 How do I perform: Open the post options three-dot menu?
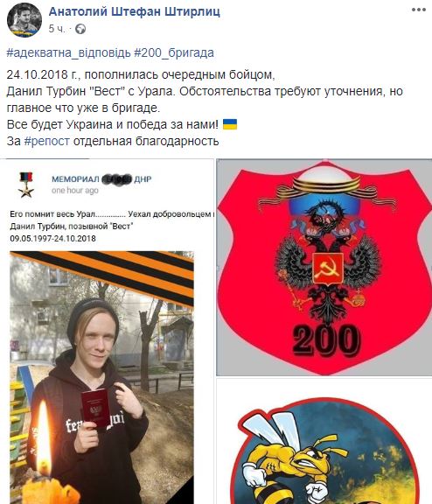pyautogui.click(x=419, y=10)
